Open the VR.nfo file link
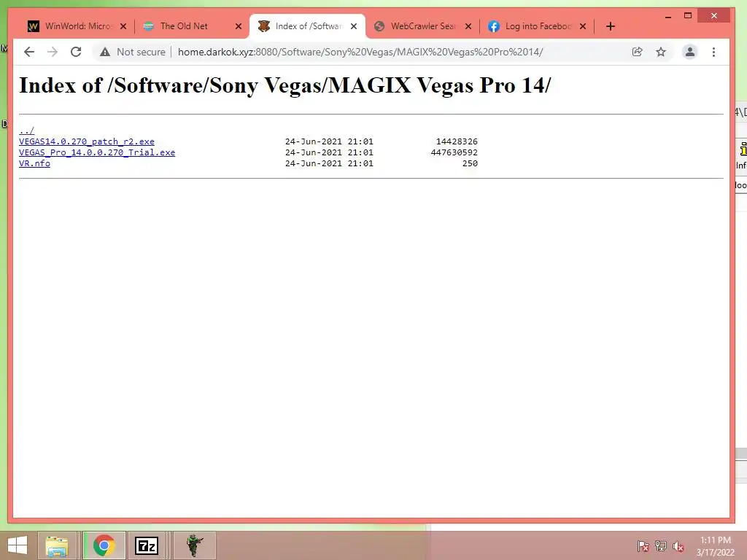747x560 pixels. [x=34, y=163]
